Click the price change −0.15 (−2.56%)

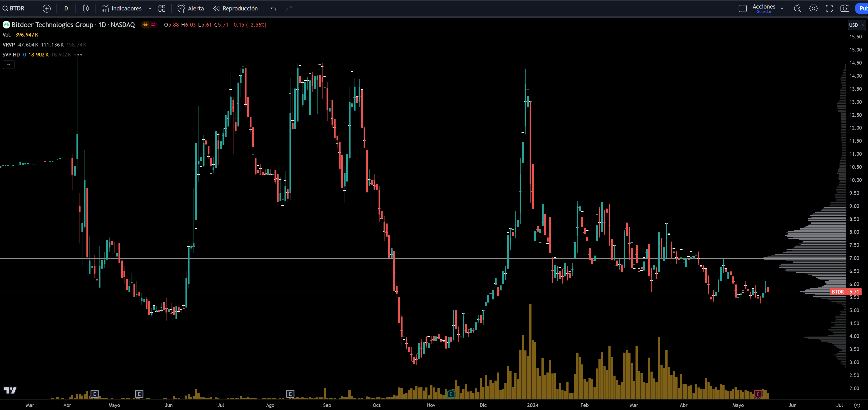(x=249, y=25)
